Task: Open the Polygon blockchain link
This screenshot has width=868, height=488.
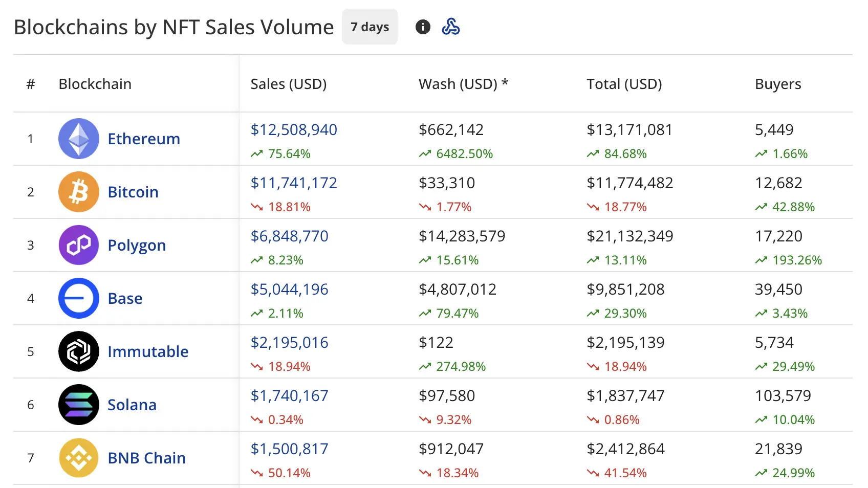Action: 136,245
